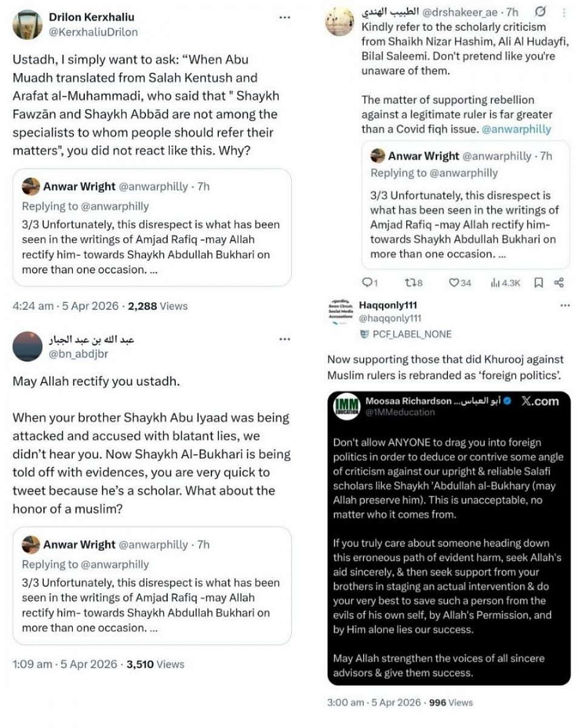This screenshot has width=582, height=728.
Task: Open more options on Drilon Kerxhaliu's tweet
Action: point(284,18)
